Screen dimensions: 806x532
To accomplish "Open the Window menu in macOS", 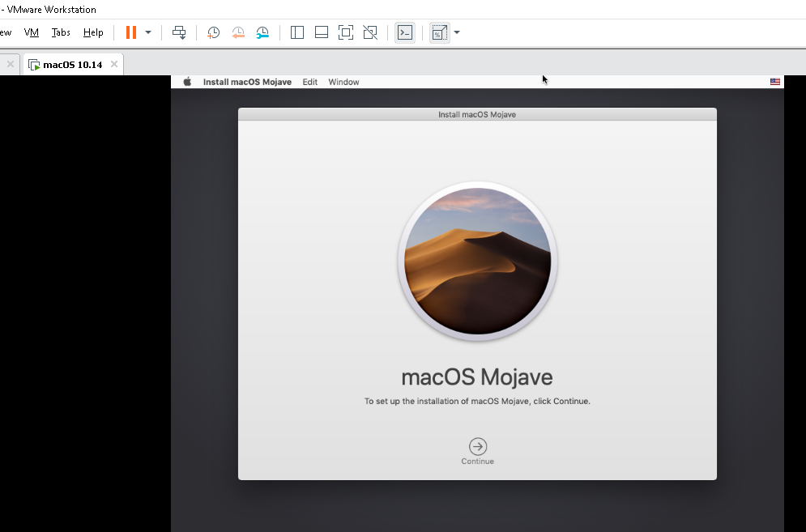I will [344, 82].
